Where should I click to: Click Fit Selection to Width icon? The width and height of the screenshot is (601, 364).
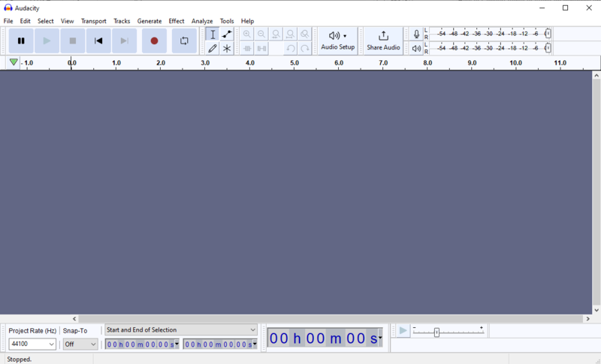click(x=276, y=34)
